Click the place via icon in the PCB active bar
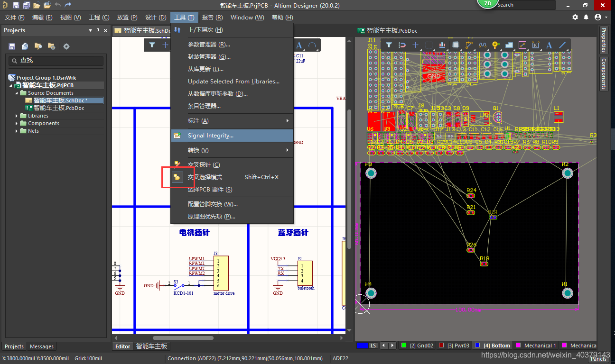 pos(496,45)
